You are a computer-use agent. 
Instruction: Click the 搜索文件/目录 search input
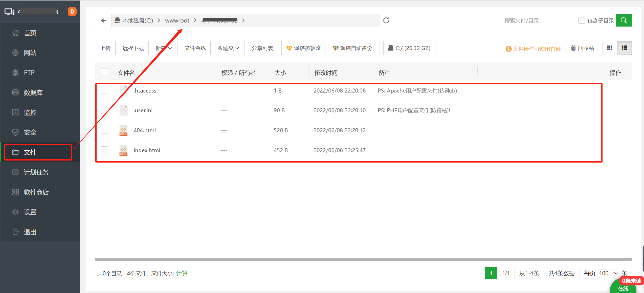tap(539, 20)
